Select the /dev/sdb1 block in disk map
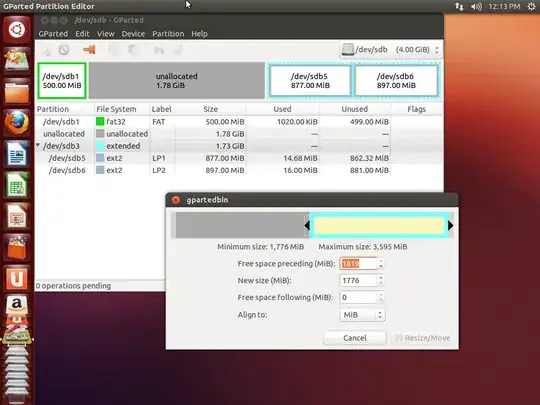The height and width of the screenshot is (405, 540). click(62, 81)
